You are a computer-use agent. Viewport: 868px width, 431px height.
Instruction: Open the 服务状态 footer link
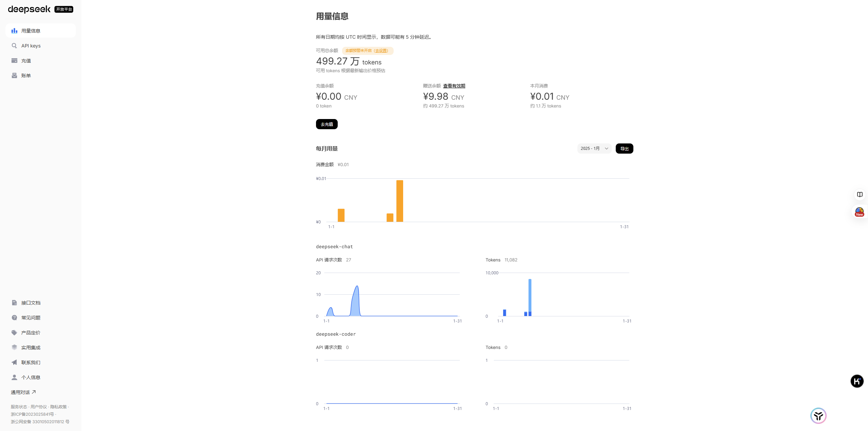point(19,407)
